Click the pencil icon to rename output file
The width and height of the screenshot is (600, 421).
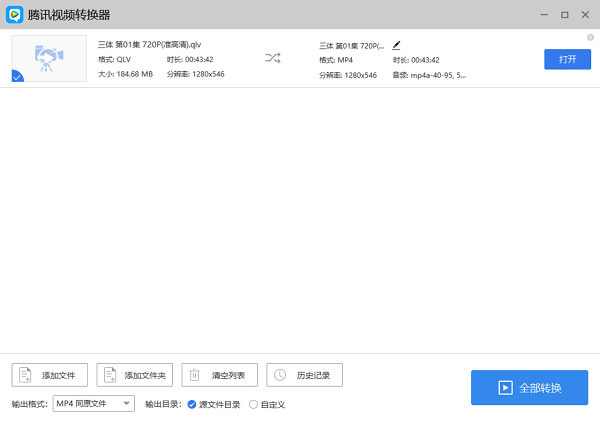click(x=396, y=45)
